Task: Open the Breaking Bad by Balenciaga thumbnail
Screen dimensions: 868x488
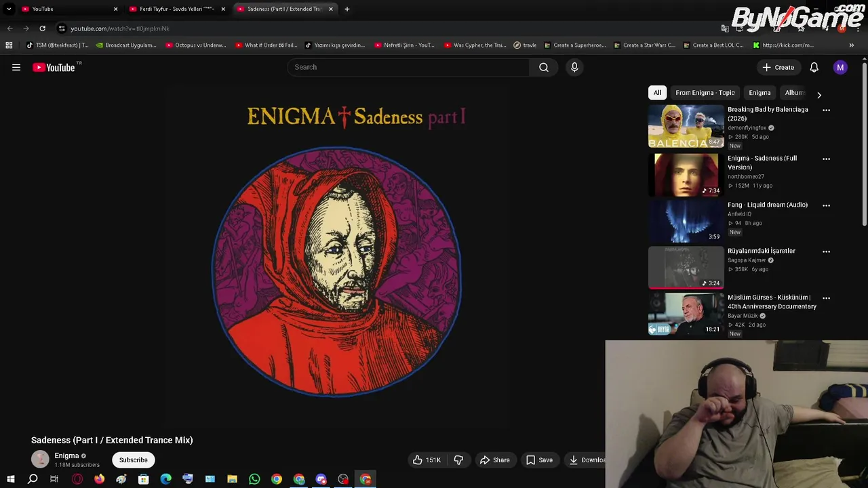Action: pos(686,126)
